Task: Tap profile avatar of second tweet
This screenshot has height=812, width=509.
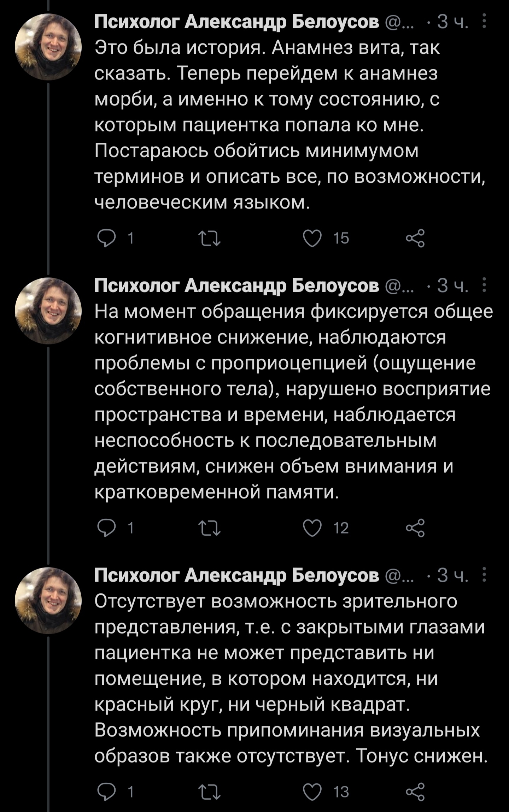Action: point(48,311)
